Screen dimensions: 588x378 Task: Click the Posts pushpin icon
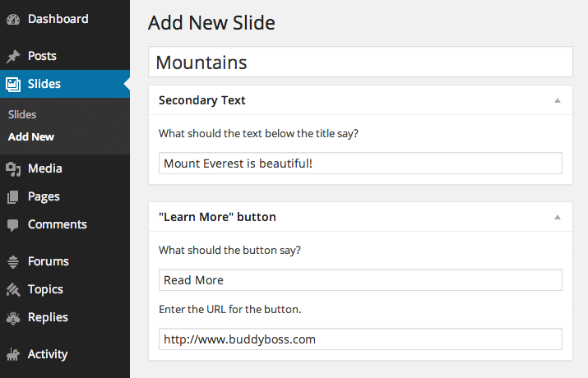[13, 57]
